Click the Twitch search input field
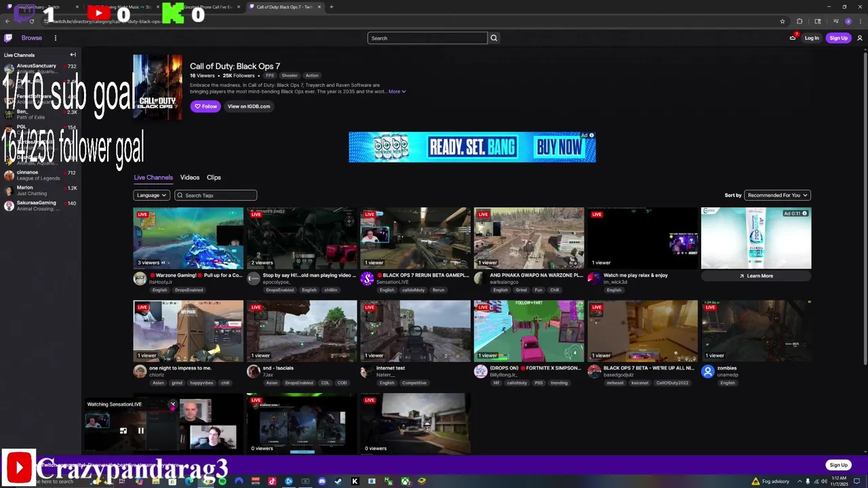 coord(427,38)
